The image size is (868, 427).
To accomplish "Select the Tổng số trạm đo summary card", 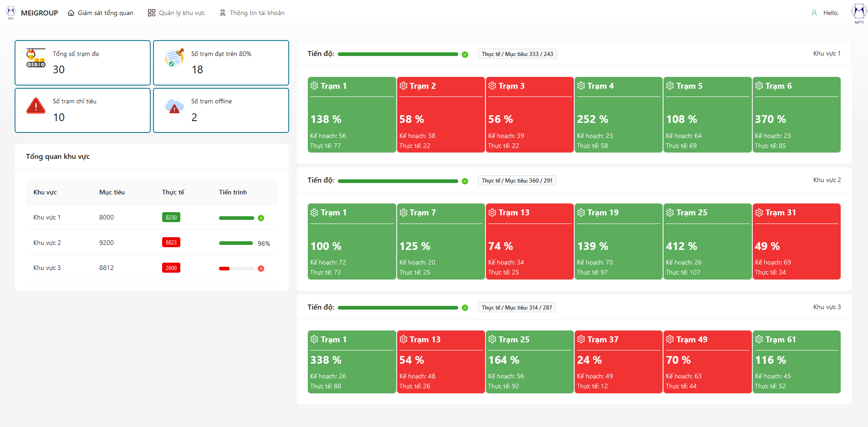I will (82, 63).
